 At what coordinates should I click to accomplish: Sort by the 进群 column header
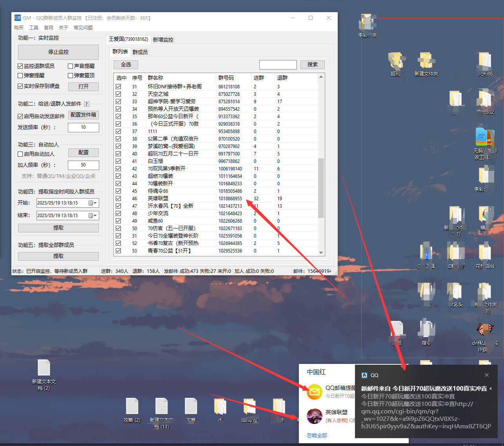263,78
